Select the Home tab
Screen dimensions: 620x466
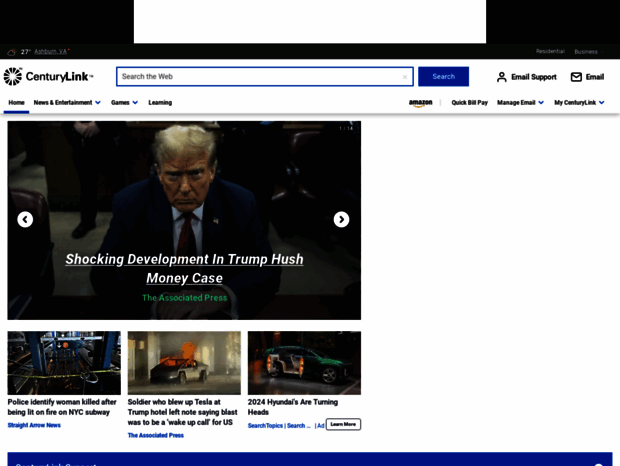tap(16, 102)
